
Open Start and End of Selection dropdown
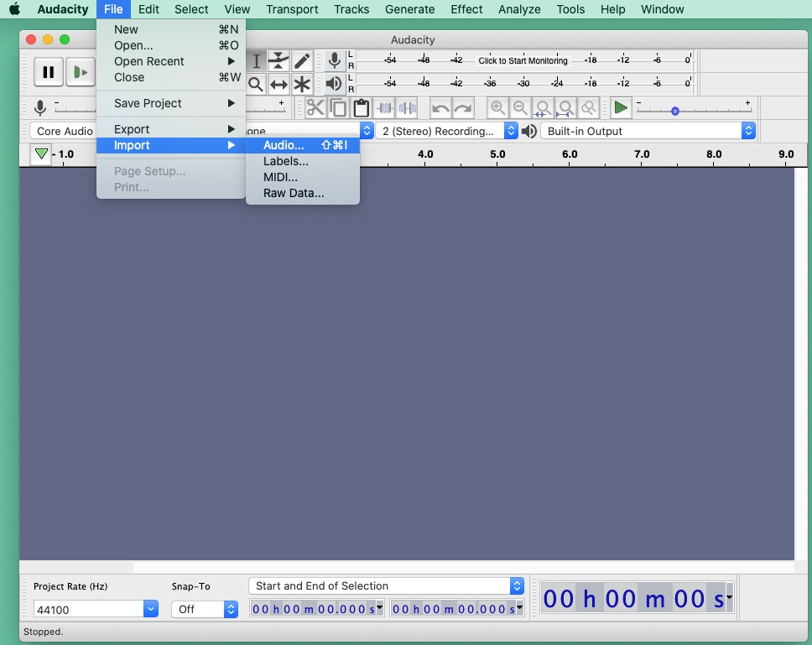click(387, 586)
